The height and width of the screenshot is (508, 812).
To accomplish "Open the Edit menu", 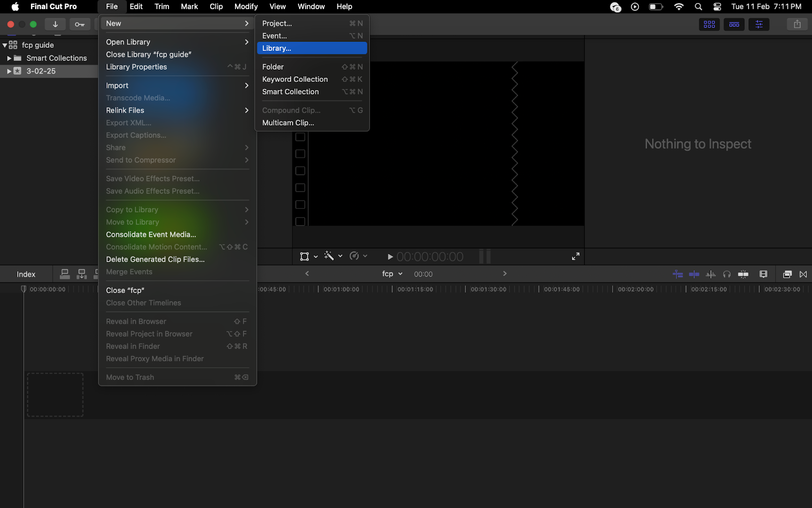I will [x=136, y=7].
